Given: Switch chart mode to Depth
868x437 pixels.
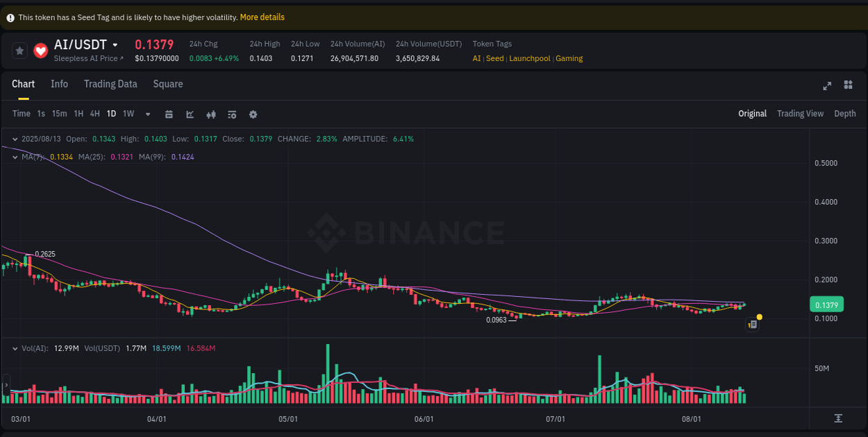Looking at the screenshot, I should [x=845, y=113].
